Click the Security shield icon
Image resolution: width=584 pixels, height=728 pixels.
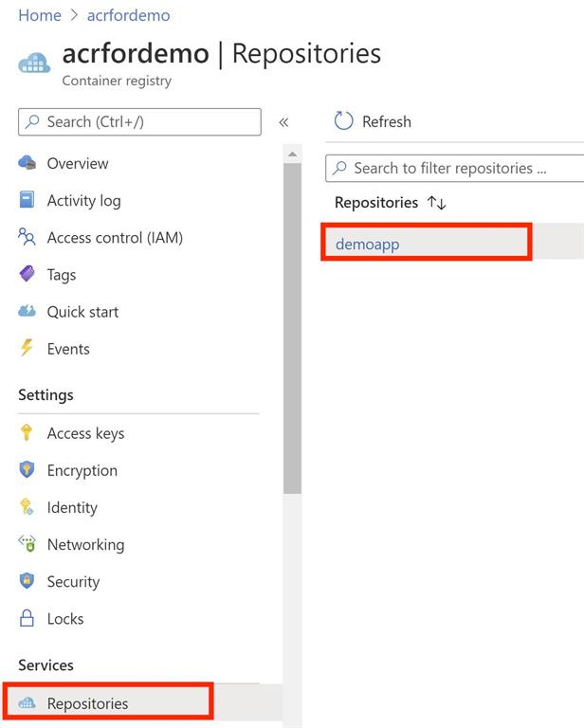point(27,581)
